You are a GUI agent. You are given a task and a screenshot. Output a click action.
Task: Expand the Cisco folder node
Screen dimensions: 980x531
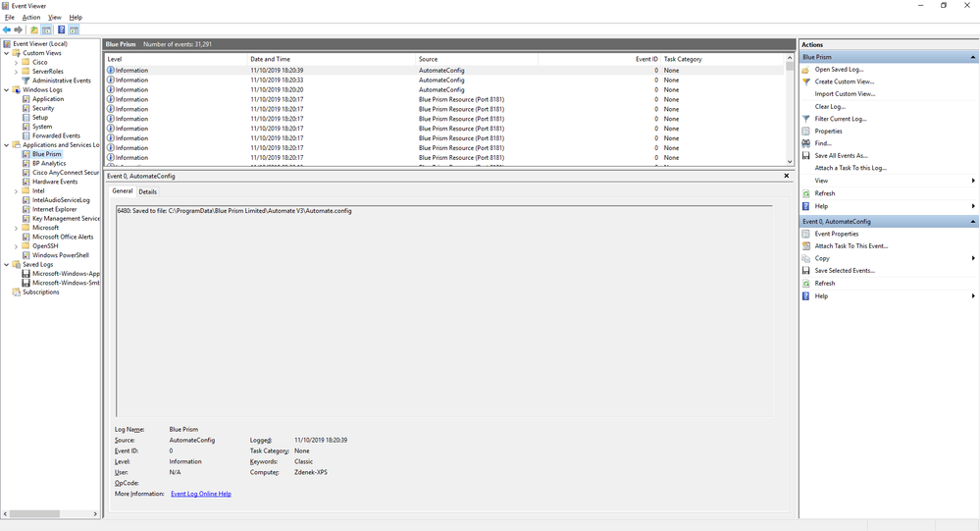pos(17,63)
